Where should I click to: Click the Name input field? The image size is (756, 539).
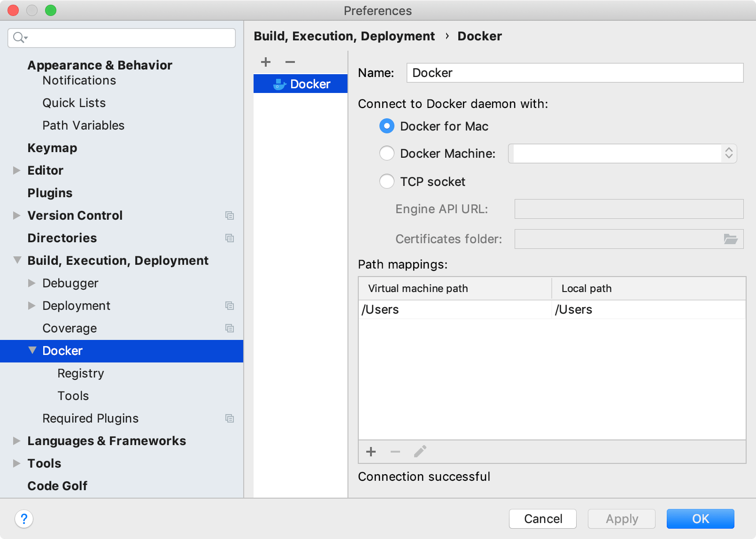575,73
